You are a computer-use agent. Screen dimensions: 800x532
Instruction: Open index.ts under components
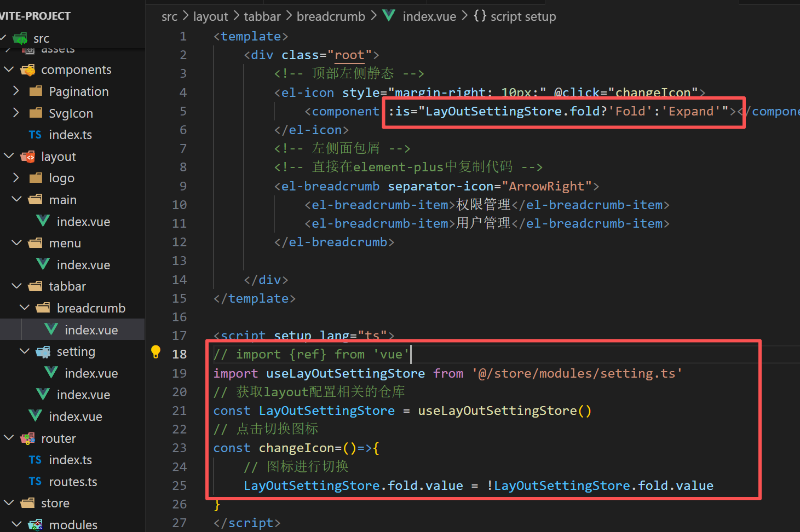pyautogui.click(x=71, y=135)
